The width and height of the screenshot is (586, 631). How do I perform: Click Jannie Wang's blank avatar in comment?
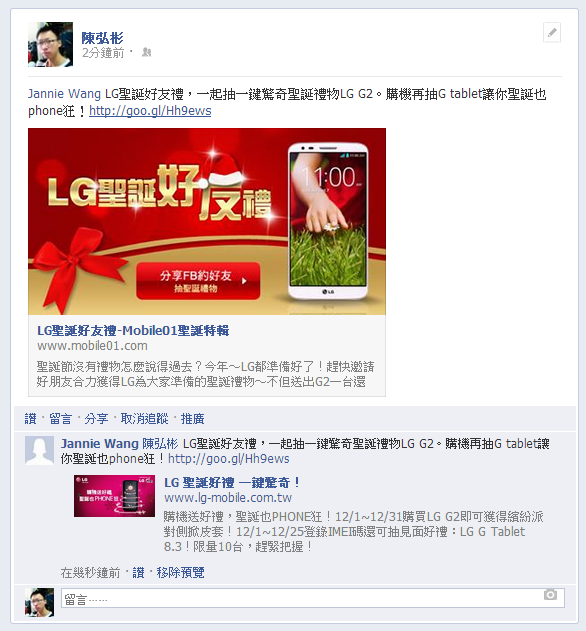[x=39, y=450]
